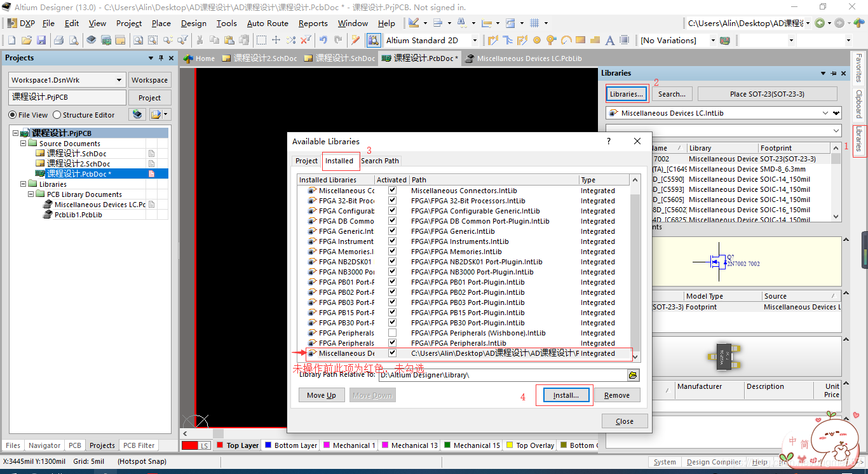Toggle Activated checkbox for Miscellaneous Devices LC row
This screenshot has width=868, height=474.
coord(392,353)
